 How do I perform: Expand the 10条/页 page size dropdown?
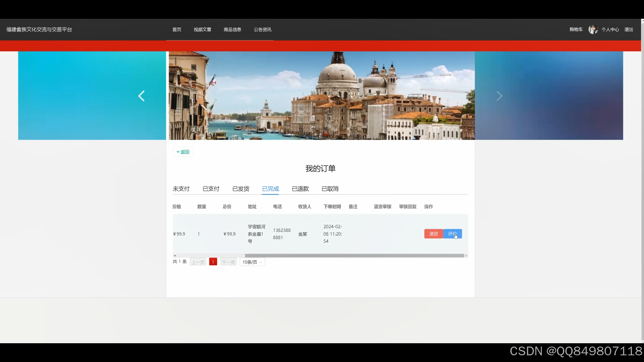click(x=252, y=262)
